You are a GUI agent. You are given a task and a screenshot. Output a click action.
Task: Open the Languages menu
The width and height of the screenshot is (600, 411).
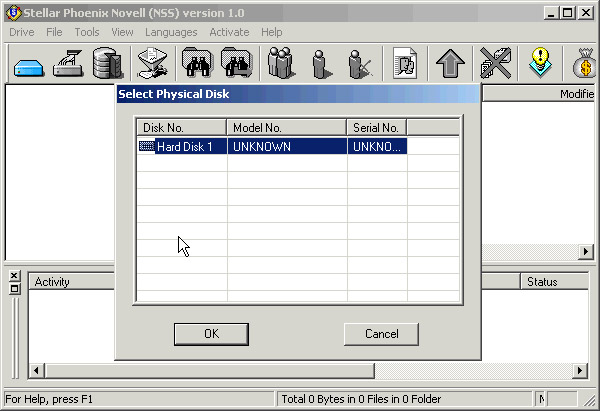pyautogui.click(x=171, y=32)
